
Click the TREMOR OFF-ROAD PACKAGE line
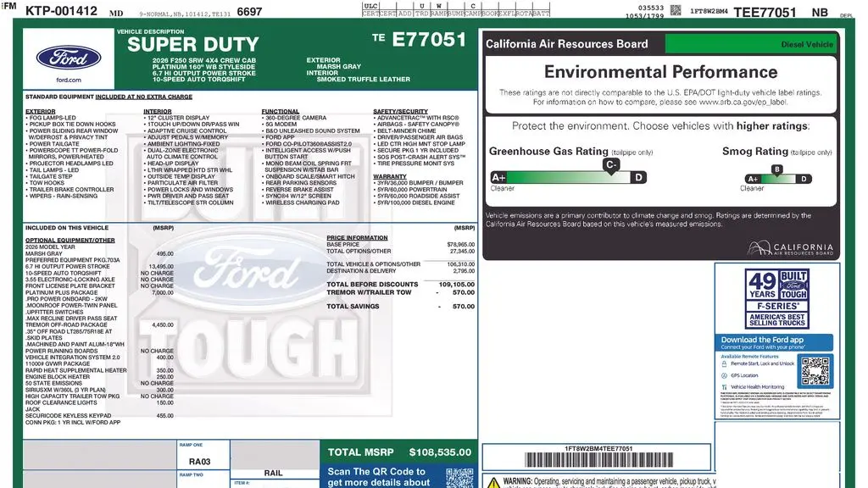click(x=100, y=324)
